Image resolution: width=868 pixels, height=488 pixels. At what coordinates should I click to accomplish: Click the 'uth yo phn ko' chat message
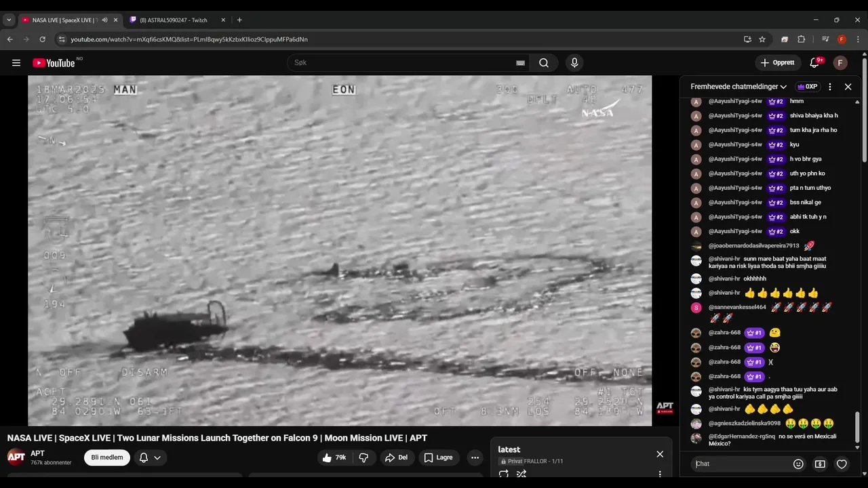coord(807,174)
